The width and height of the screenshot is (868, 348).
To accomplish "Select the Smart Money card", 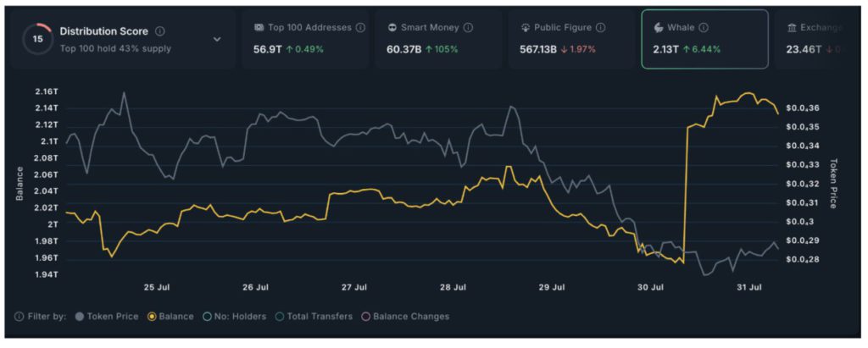I will click(x=437, y=39).
